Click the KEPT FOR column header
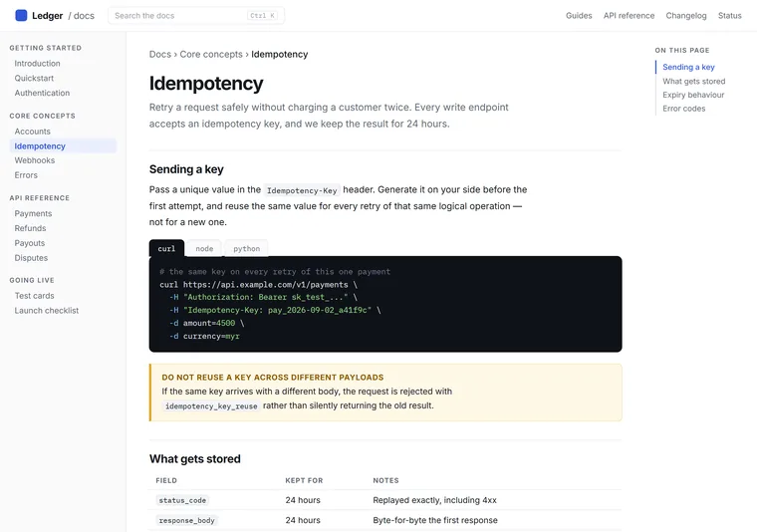Viewport: 757px width, 532px height. click(304, 480)
